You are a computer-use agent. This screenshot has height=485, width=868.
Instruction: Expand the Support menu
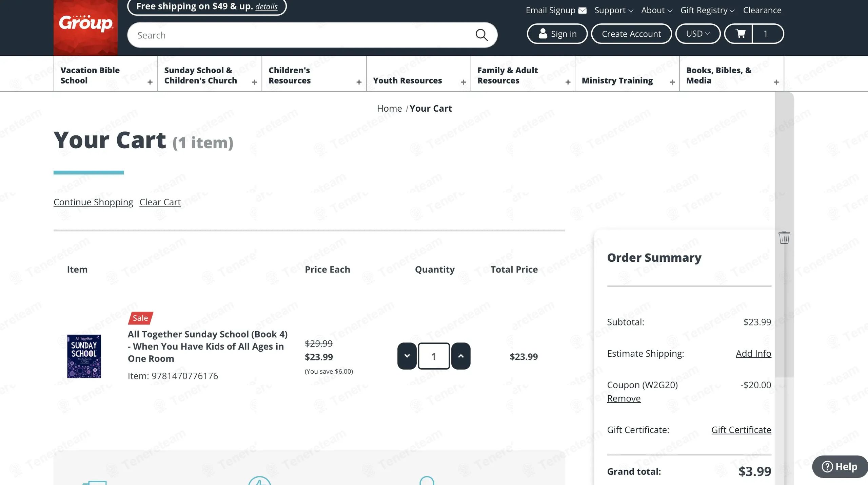(614, 10)
